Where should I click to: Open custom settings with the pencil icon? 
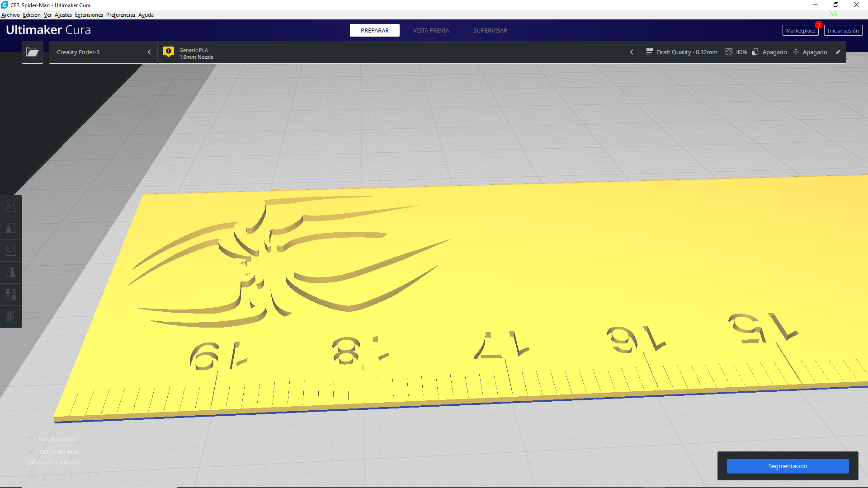point(839,52)
